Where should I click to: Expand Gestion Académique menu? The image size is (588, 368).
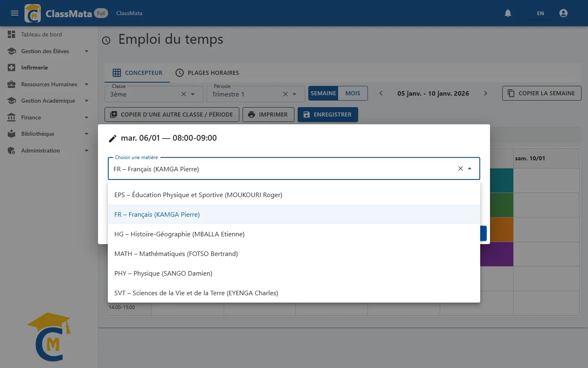(87, 101)
